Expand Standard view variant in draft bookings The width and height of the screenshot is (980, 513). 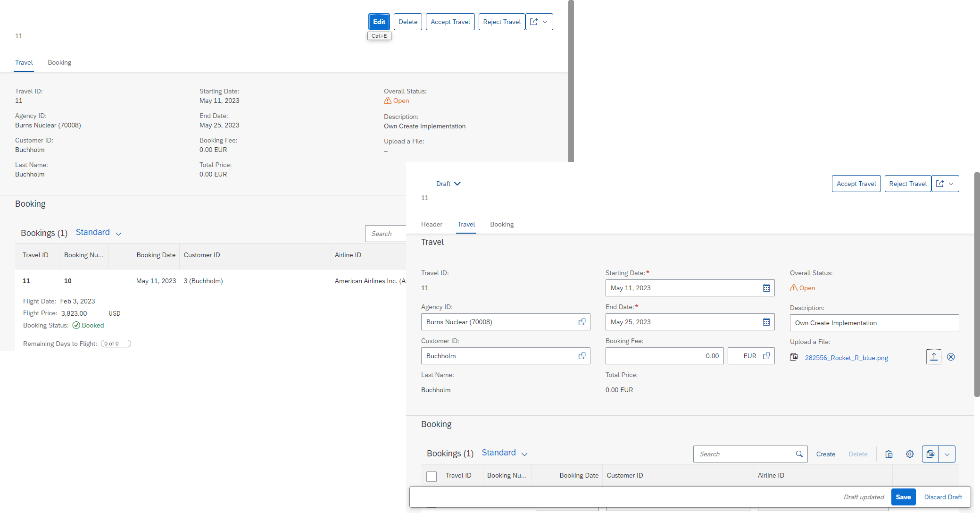pos(524,454)
